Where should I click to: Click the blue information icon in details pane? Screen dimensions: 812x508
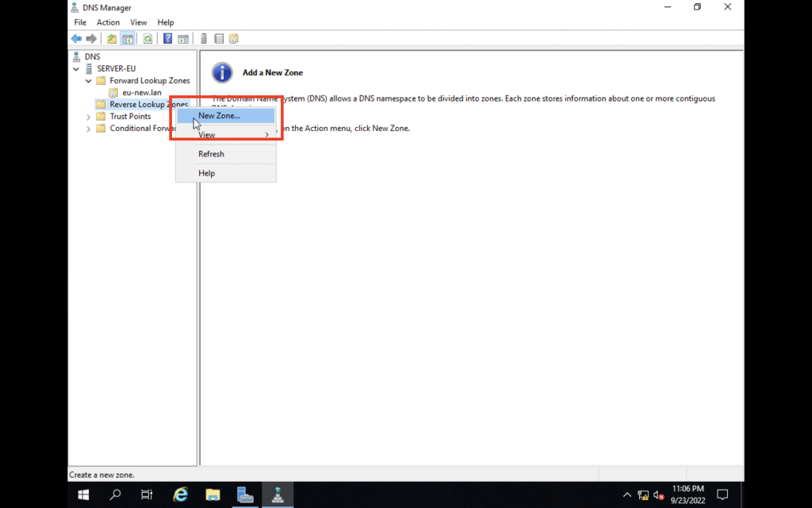(x=222, y=72)
